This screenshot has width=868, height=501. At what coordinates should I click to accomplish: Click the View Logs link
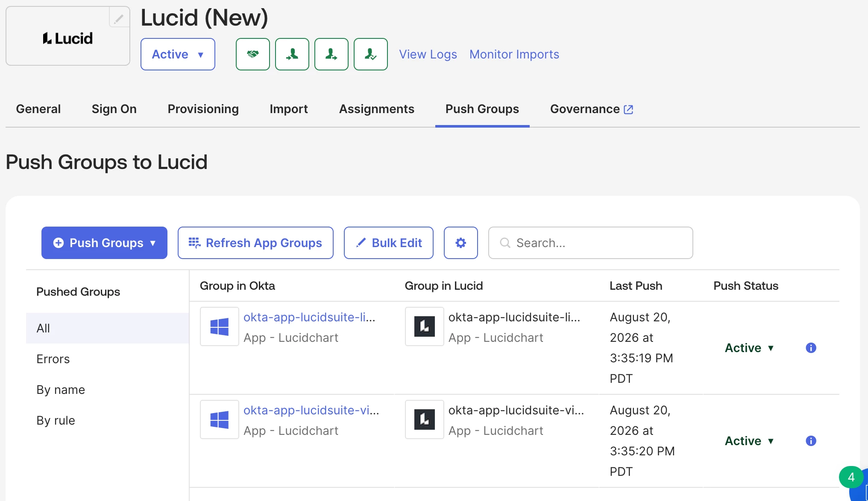428,54
